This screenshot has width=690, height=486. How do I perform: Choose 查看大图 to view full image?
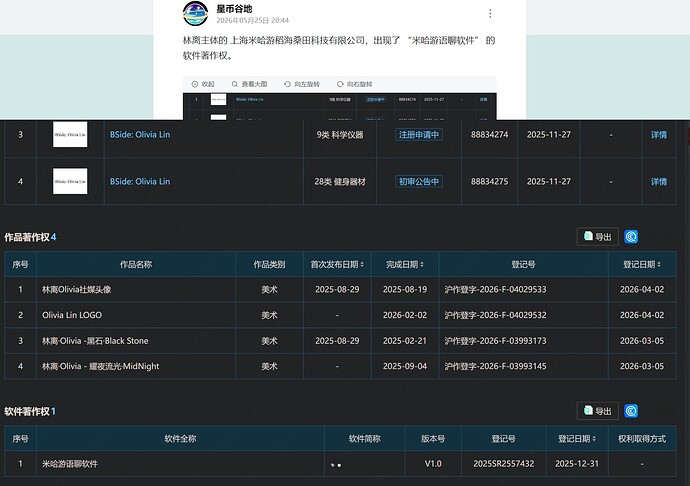click(x=249, y=84)
